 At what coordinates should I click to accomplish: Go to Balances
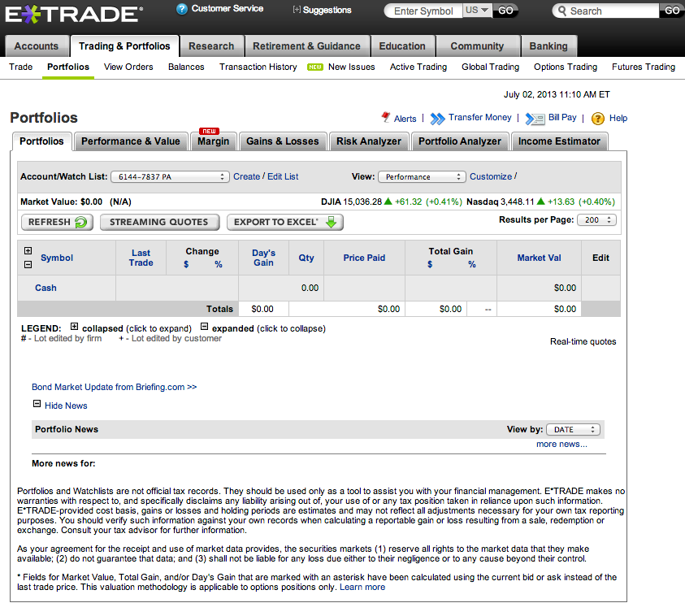[187, 67]
